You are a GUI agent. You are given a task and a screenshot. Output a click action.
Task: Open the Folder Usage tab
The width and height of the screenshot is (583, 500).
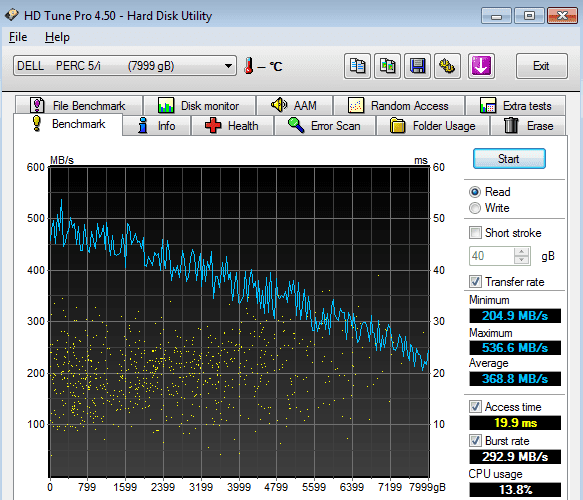(x=433, y=126)
